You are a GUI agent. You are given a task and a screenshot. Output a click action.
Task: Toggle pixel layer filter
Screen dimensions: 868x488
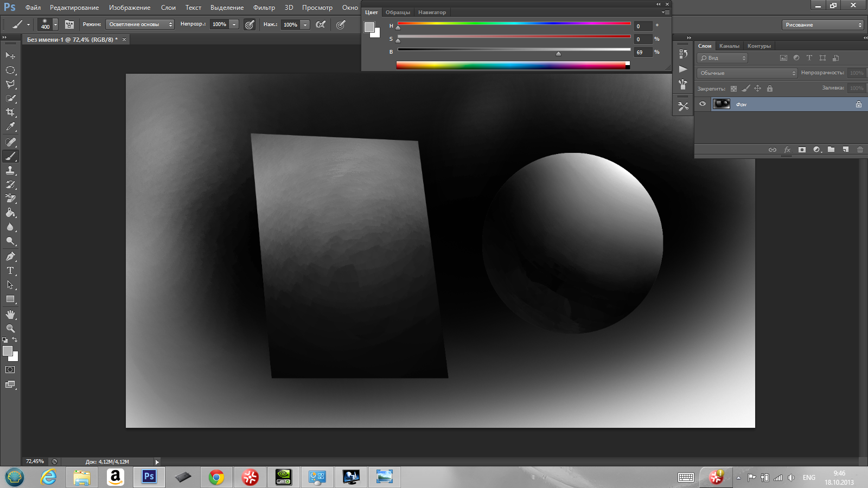click(x=783, y=58)
